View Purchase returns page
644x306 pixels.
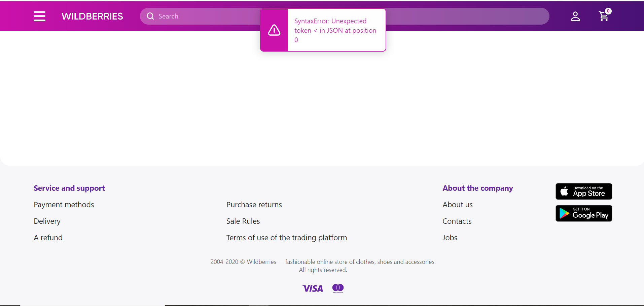[254, 205]
